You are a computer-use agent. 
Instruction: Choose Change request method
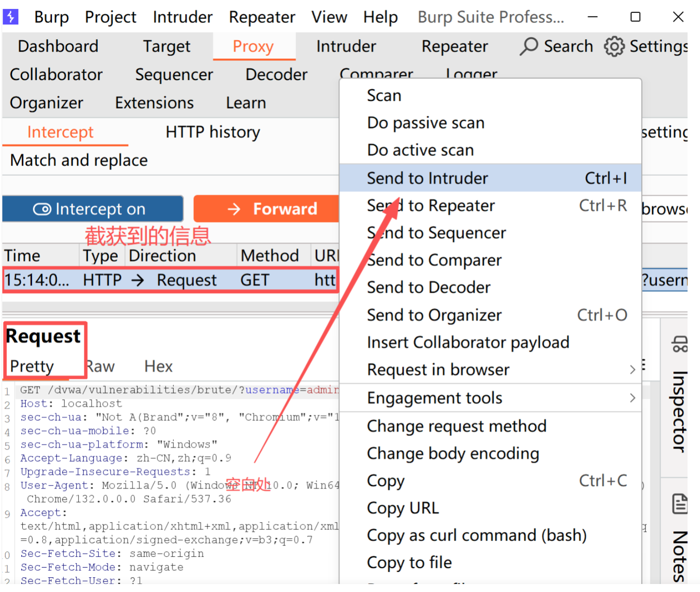pos(490,426)
